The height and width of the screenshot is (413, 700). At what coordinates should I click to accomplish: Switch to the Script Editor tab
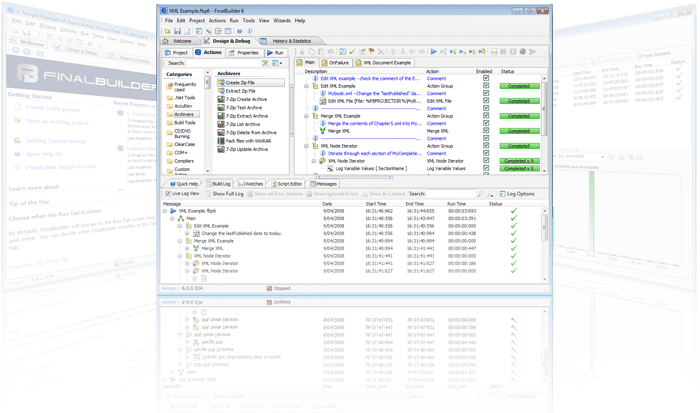[x=287, y=184]
